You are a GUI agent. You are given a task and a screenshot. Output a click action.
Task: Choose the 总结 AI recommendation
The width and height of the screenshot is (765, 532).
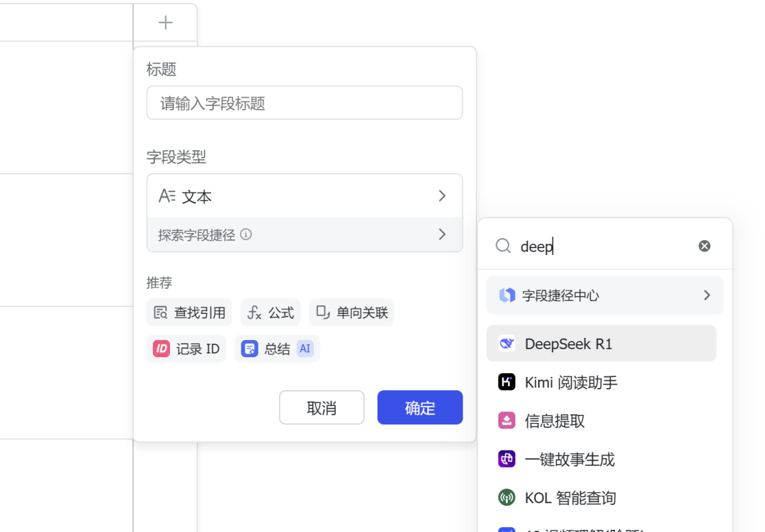[x=277, y=349]
